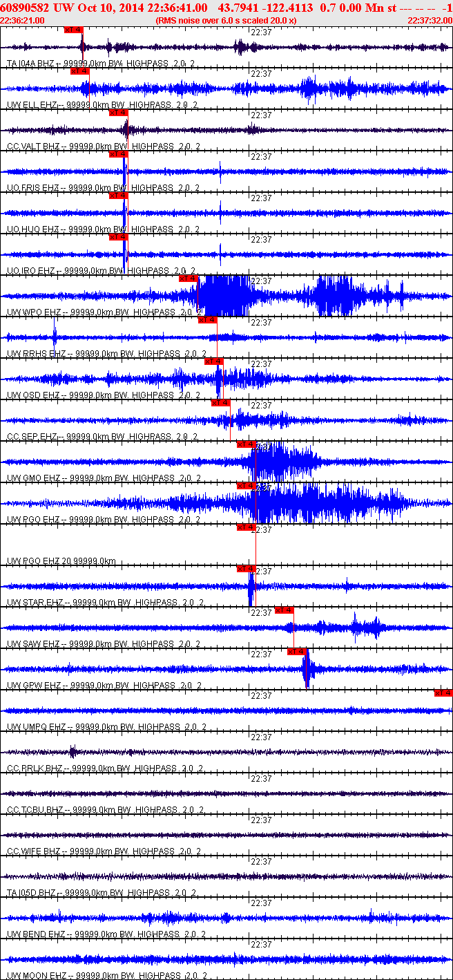Click station label 'UW SAW EHZ'

33,644
